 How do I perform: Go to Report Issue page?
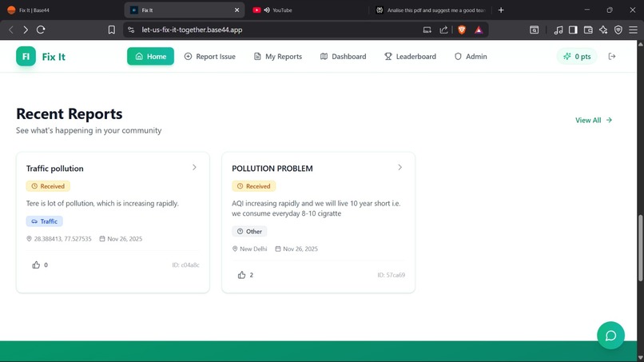click(210, 56)
